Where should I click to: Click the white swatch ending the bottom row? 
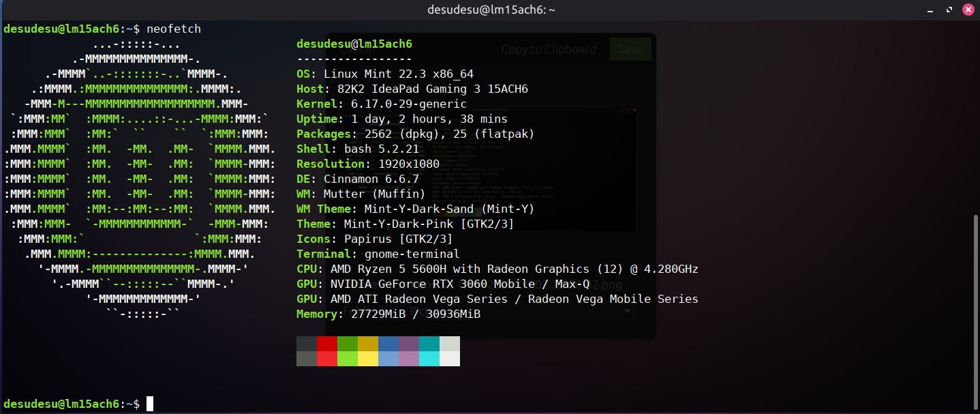tap(450, 359)
